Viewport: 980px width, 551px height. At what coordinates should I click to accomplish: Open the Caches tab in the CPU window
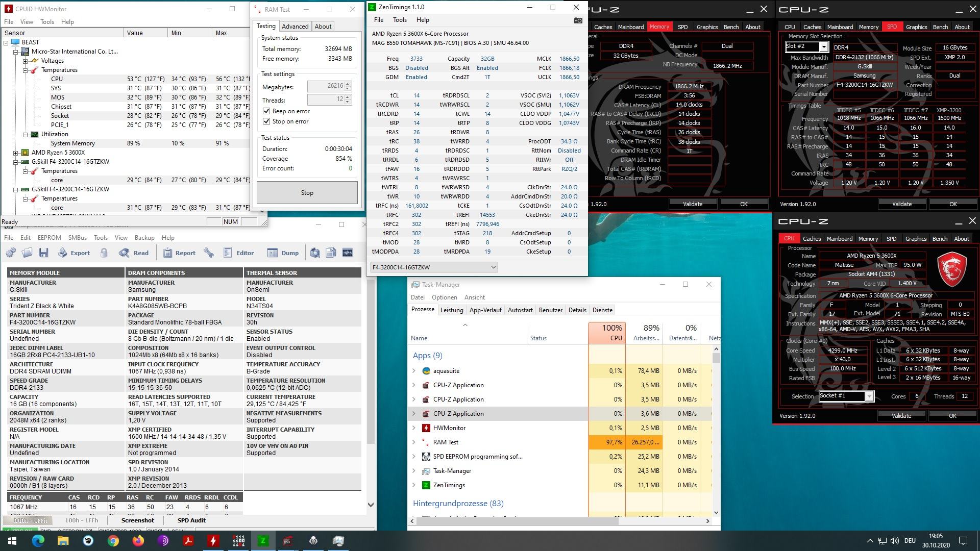(x=812, y=239)
